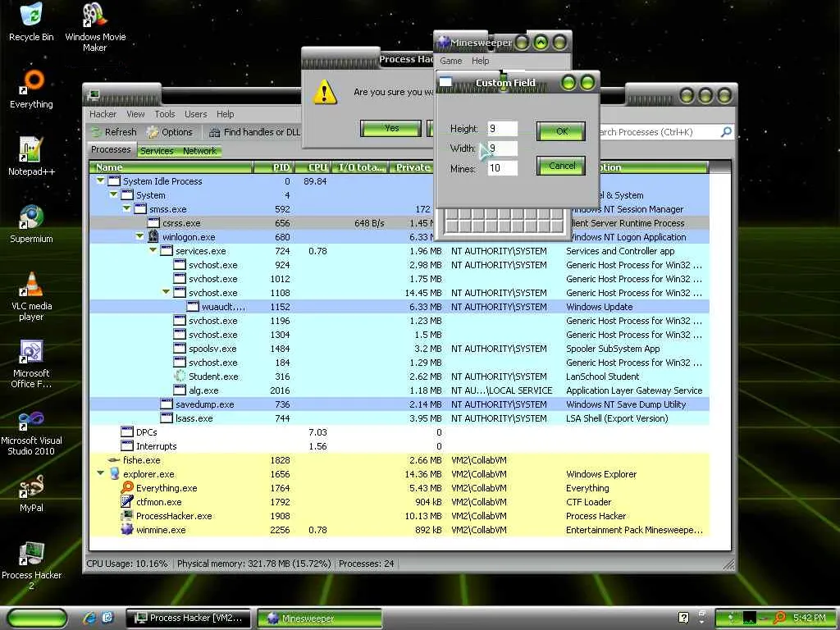Click the help question mark tray icon
Viewport: 840px width, 630px height.
[x=683, y=618]
